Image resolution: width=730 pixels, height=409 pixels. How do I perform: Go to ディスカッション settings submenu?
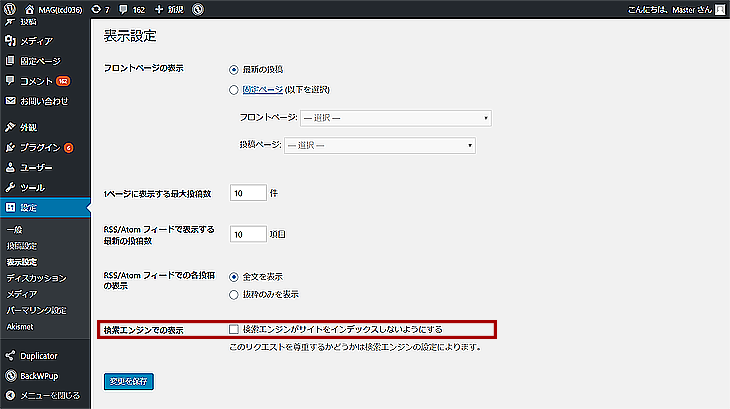click(x=36, y=278)
